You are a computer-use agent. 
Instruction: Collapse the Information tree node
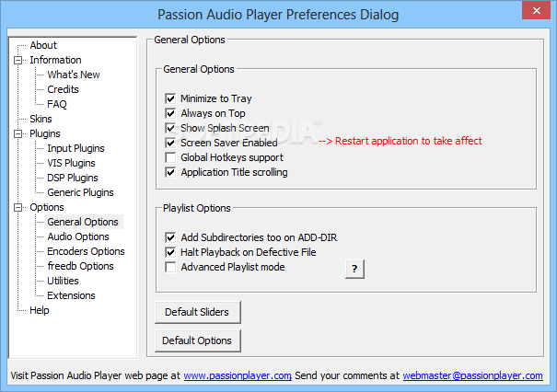pyautogui.click(x=17, y=60)
